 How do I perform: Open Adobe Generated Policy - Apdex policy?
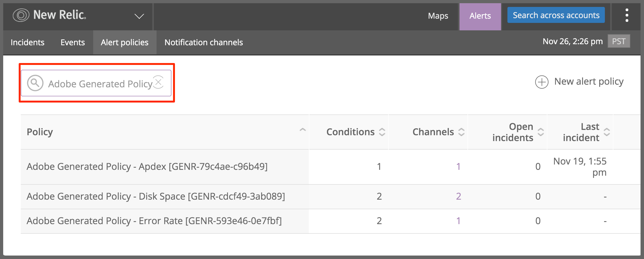coord(147,167)
